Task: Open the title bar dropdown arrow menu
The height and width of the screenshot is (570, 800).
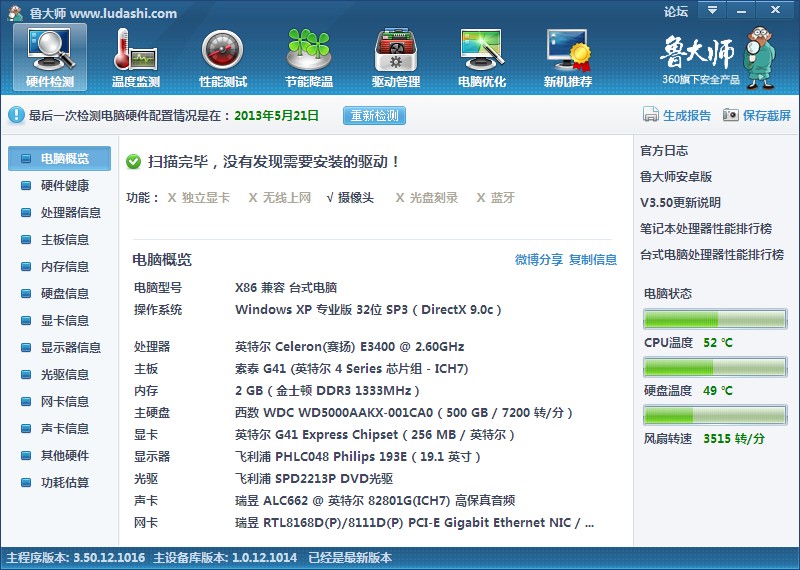Action: pos(712,9)
